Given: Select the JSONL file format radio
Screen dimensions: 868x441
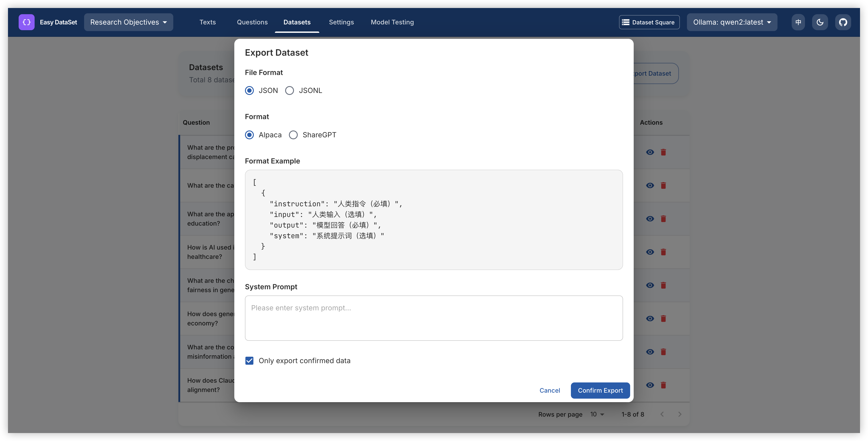Looking at the screenshot, I should [x=290, y=91].
